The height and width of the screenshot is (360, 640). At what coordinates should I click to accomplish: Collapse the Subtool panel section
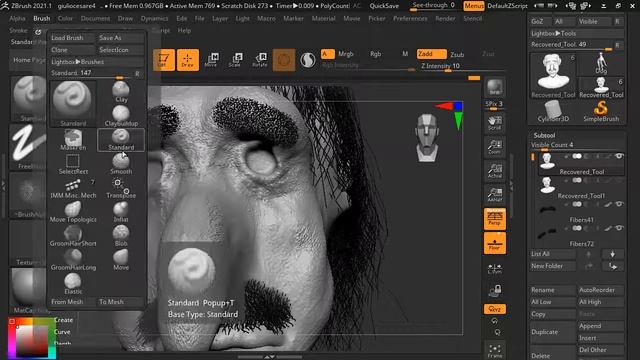pos(544,135)
